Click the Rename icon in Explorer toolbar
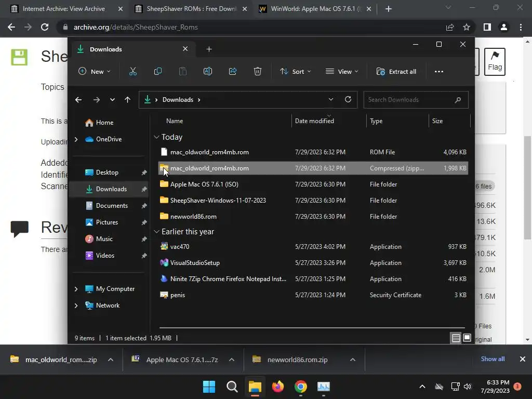 coord(208,71)
